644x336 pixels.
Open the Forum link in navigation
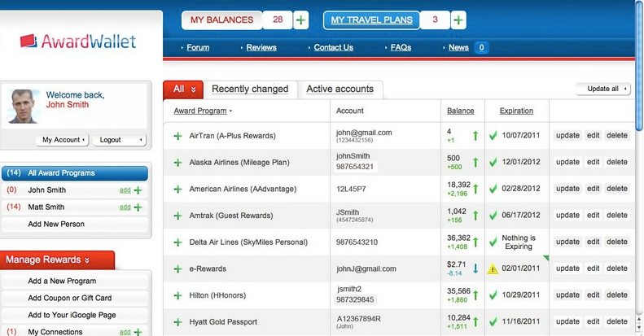coord(197,47)
